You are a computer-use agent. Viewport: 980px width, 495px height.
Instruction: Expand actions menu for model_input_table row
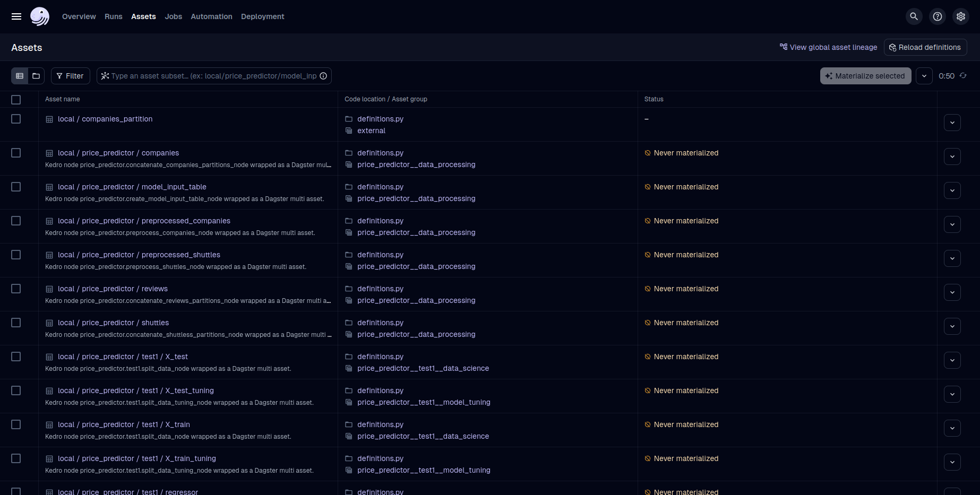pos(952,190)
